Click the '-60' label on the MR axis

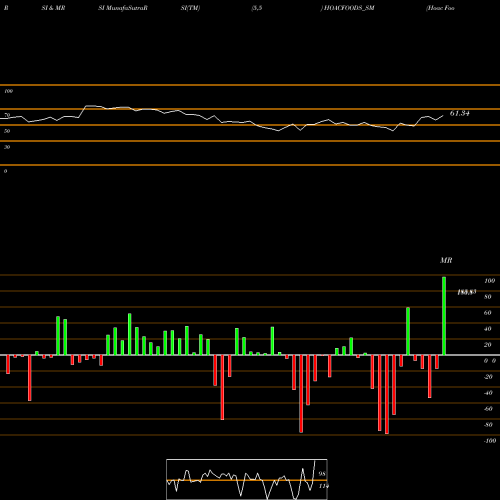coord(488,409)
